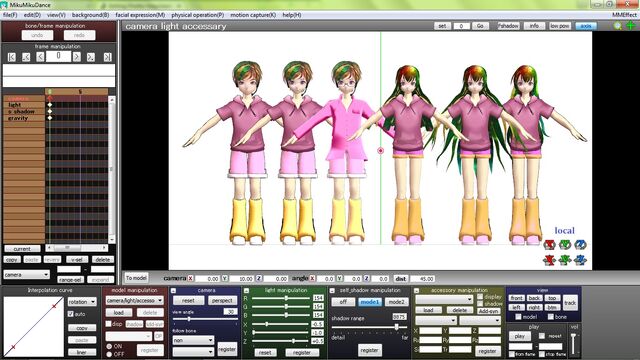Switch self shadow to mode2

[396, 302]
